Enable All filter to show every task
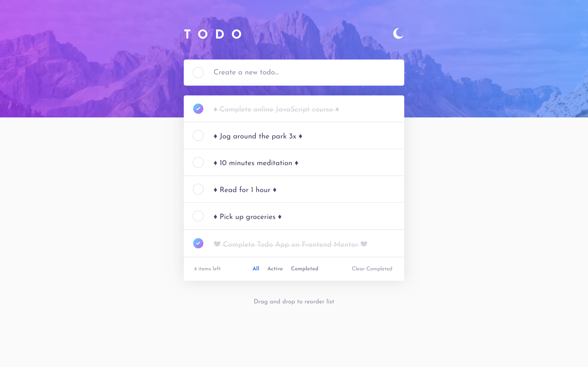The height and width of the screenshot is (367, 588). [256, 269]
